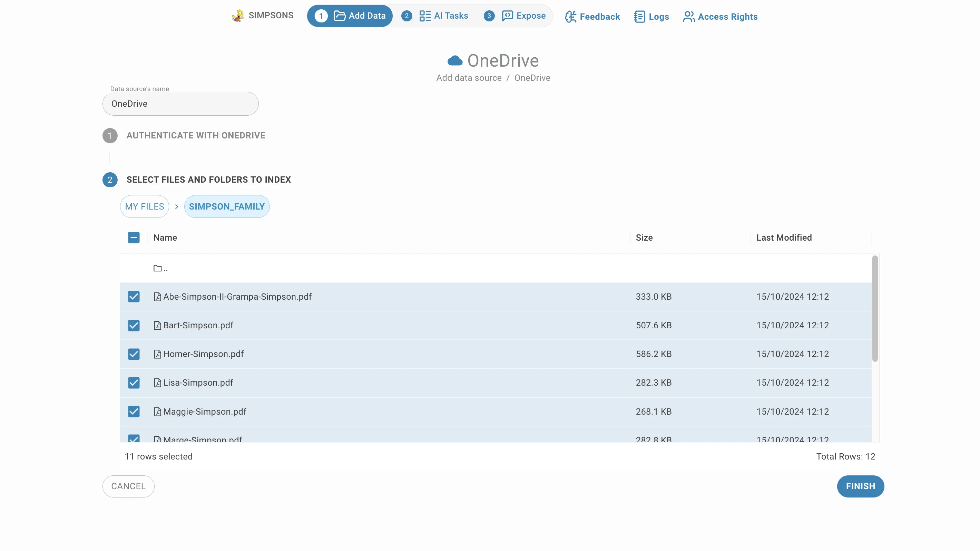
Task: Click the Total Rows: 12 label
Action: click(846, 457)
